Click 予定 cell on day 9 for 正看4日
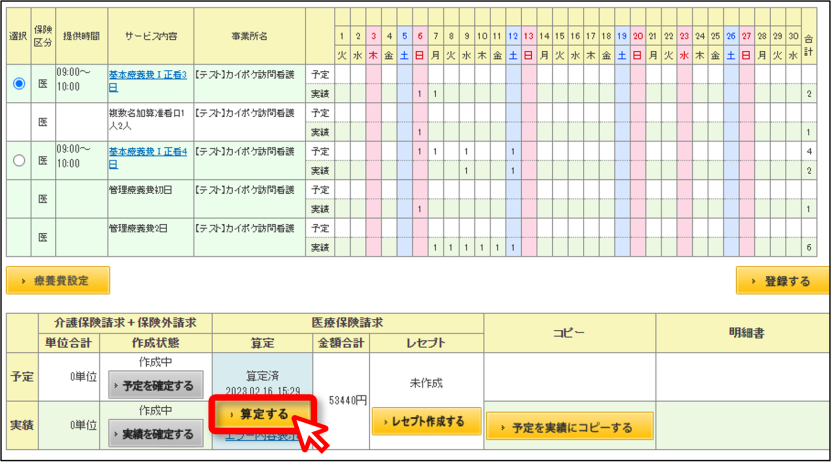This screenshot has height=463, width=831. point(466,152)
